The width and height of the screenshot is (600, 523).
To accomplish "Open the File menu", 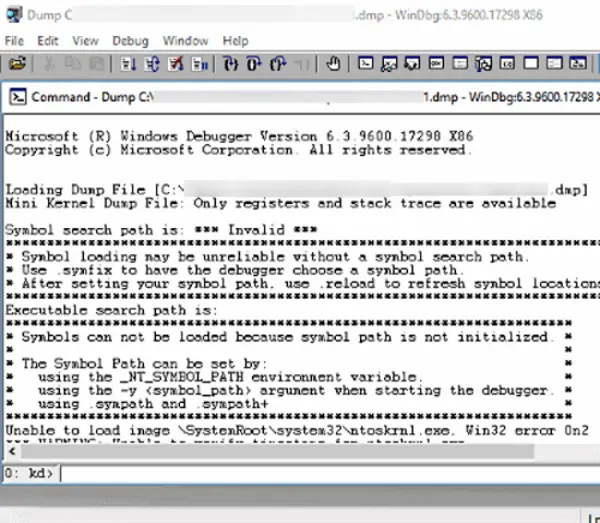I will pos(14,41).
